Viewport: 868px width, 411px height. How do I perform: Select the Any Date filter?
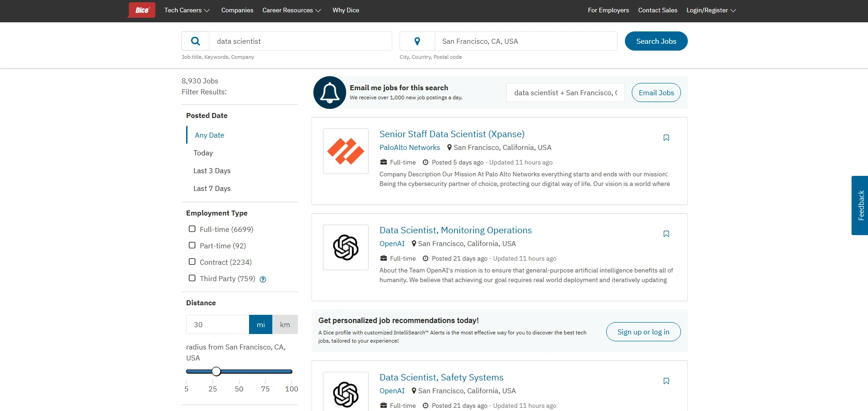(x=209, y=135)
